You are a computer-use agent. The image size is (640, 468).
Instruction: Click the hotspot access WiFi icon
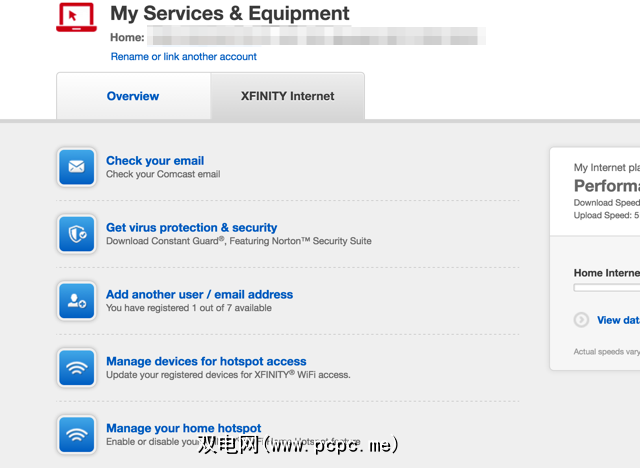(x=77, y=367)
